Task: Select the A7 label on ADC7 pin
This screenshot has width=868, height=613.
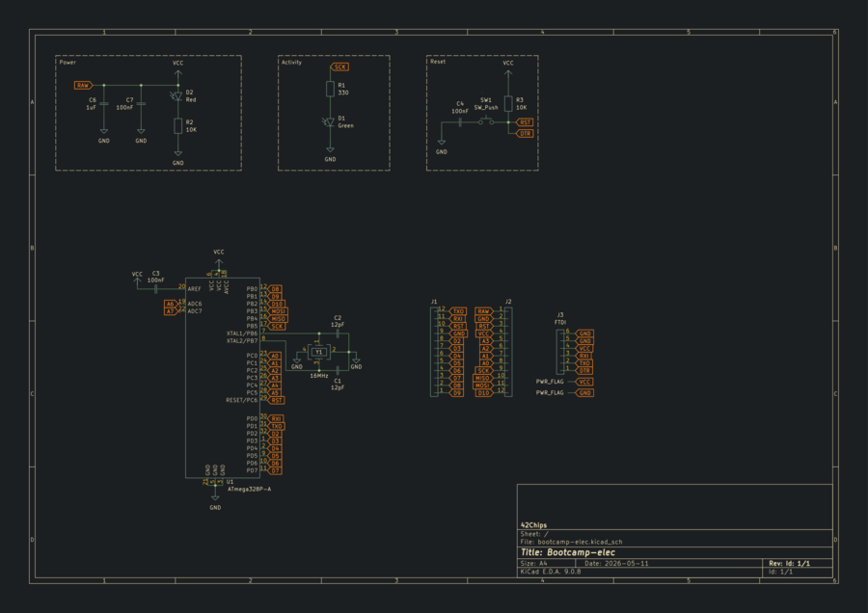Action: tap(171, 311)
